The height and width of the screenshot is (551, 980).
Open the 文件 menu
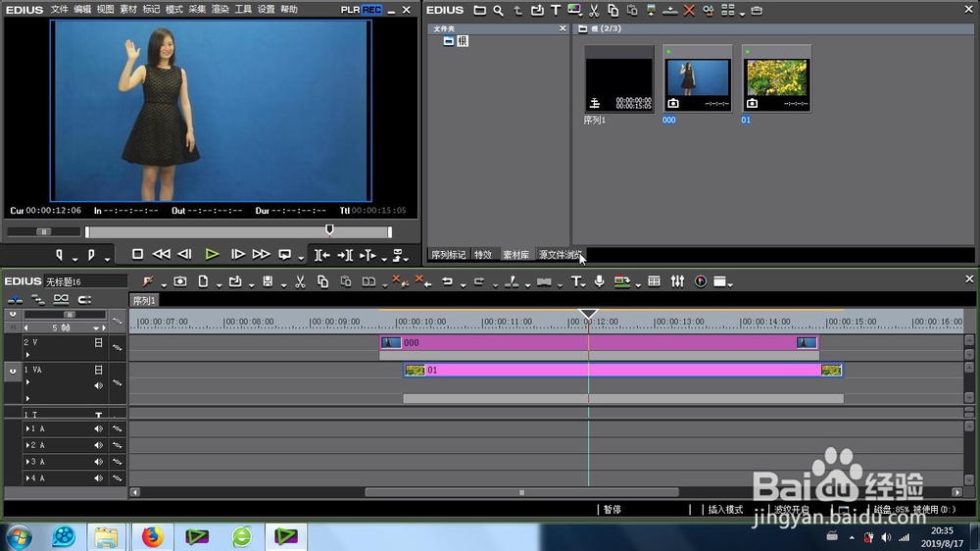click(60, 10)
